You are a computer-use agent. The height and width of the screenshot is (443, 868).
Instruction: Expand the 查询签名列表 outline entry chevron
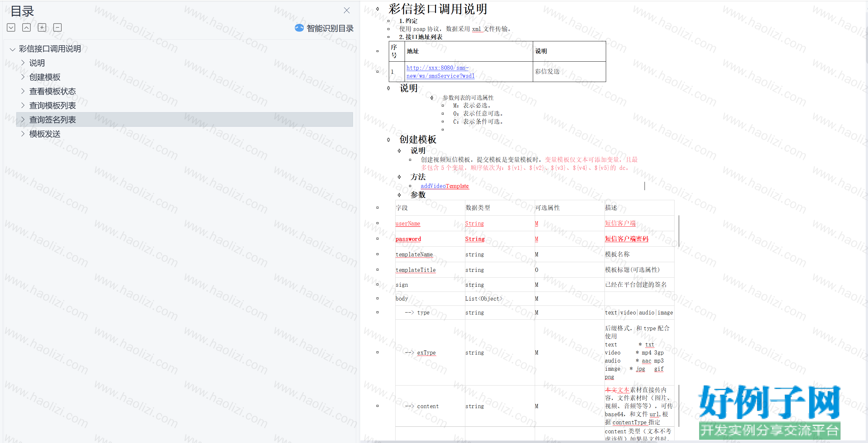click(23, 119)
